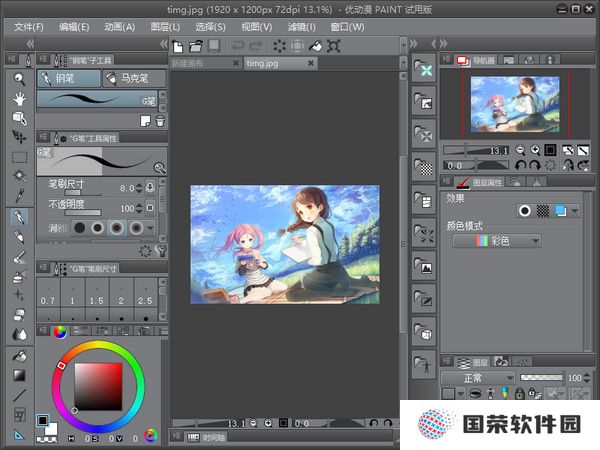The height and width of the screenshot is (450, 600).
Task: Select 钢笔 sub tool group
Action: click(x=69, y=78)
